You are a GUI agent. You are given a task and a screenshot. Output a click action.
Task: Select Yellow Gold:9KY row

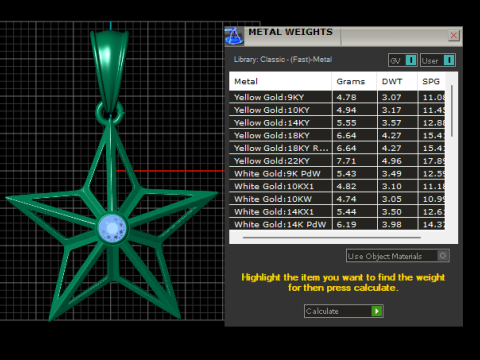pyautogui.click(x=337, y=97)
